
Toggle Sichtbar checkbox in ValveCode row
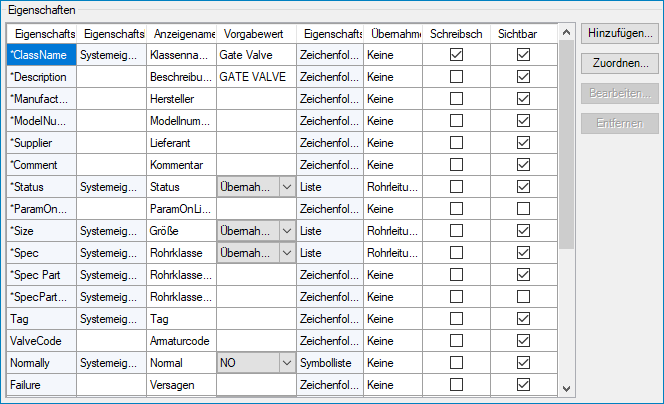[523, 340]
